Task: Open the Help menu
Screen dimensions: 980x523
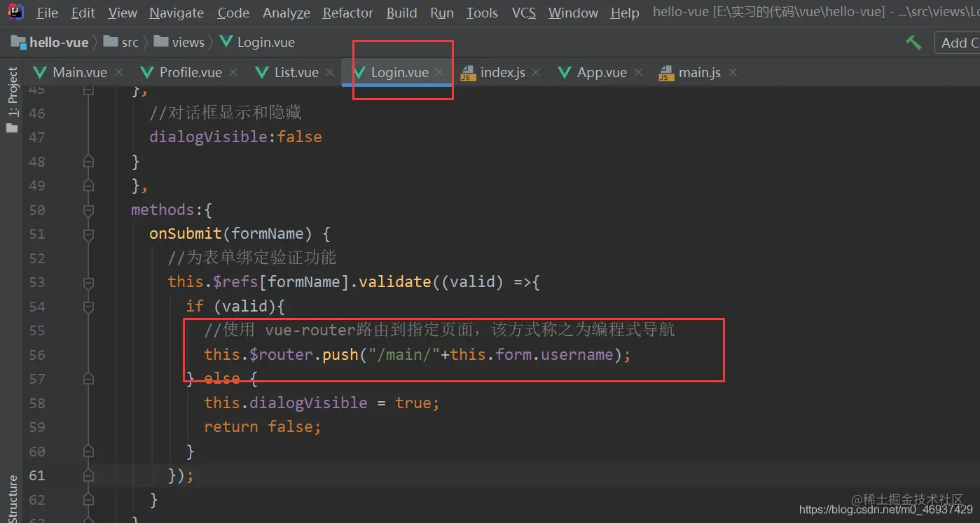Action: pyautogui.click(x=625, y=13)
